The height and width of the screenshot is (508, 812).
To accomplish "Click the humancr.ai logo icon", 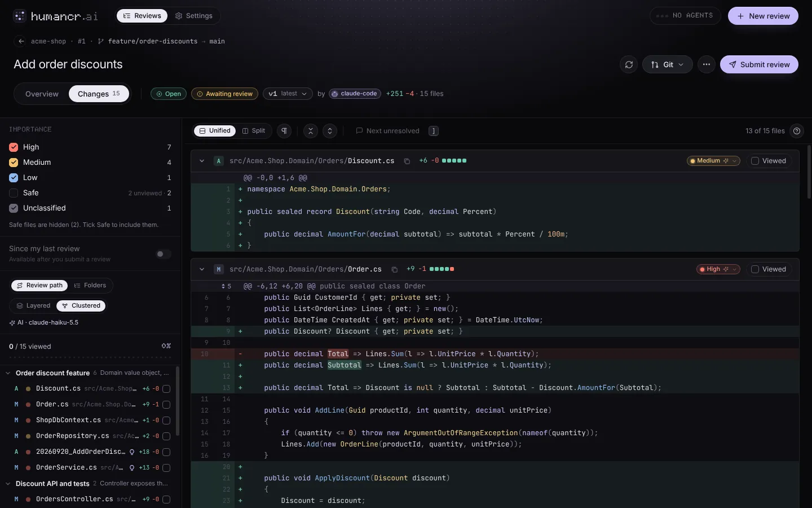I will click(20, 16).
